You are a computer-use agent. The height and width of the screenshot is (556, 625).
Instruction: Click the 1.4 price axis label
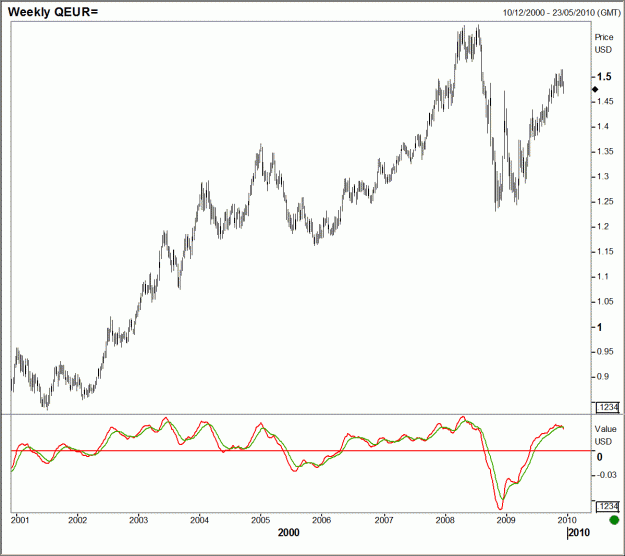click(x=603, y=126)
